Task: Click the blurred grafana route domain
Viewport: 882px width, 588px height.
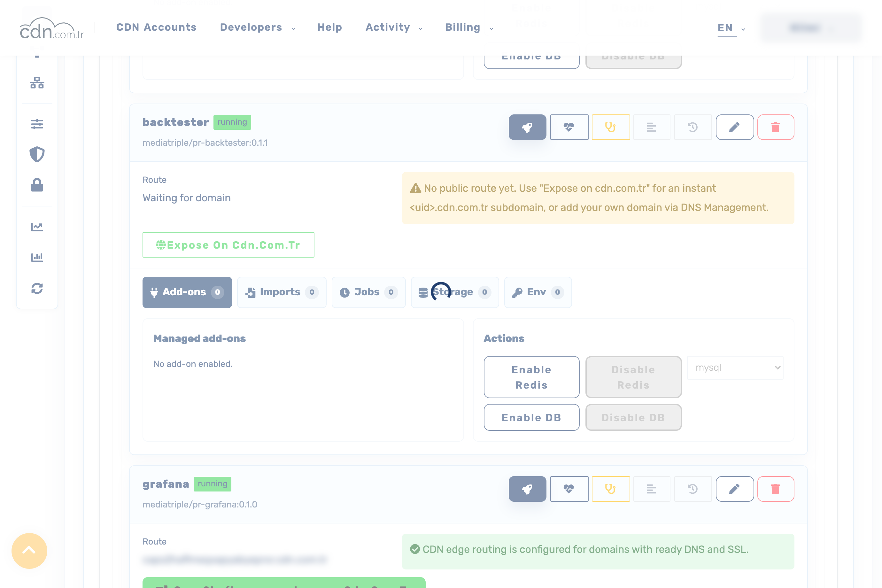Action: pyautogui.click(x=235, y=560)
